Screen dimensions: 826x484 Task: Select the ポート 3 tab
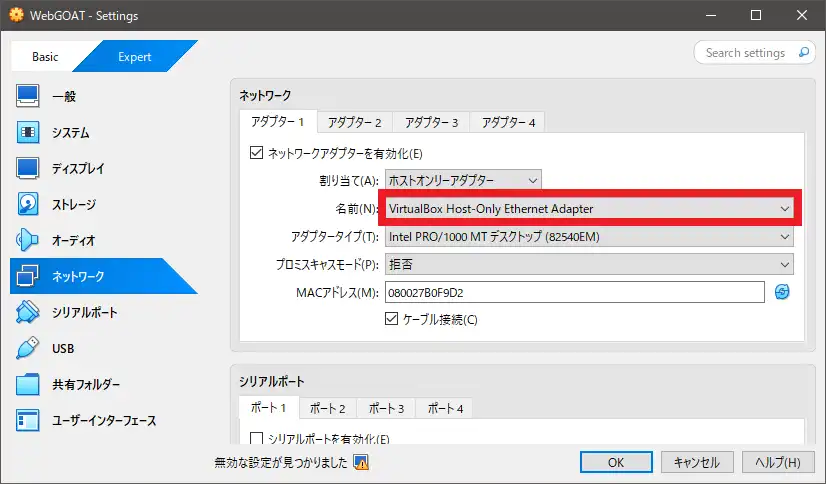(386, 408)
